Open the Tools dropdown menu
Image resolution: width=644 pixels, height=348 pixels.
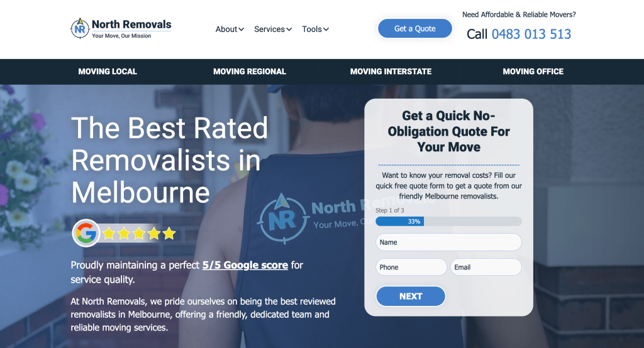(x=315, y=29)
